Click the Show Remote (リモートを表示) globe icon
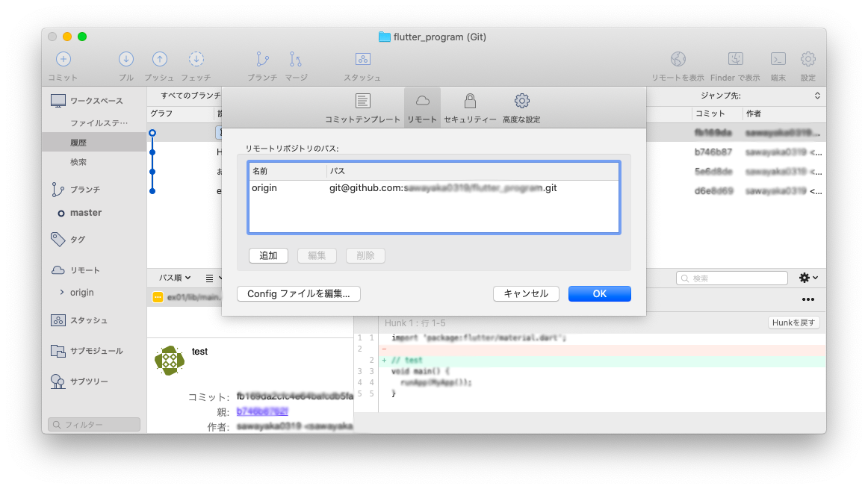868x489 pixels. pyautogui.click(x=678, y=59)
